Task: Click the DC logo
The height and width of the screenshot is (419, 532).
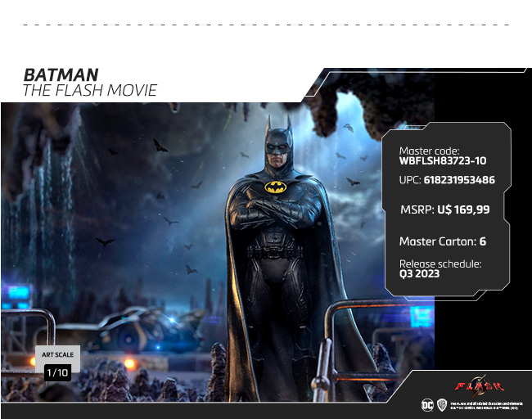Action: pyautogui.click(x=426, y=403)
